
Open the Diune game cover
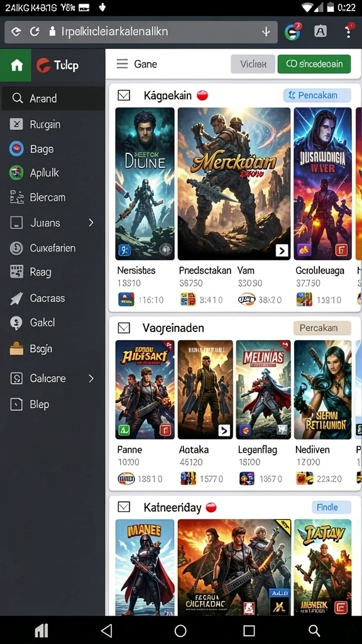point(145,184)
